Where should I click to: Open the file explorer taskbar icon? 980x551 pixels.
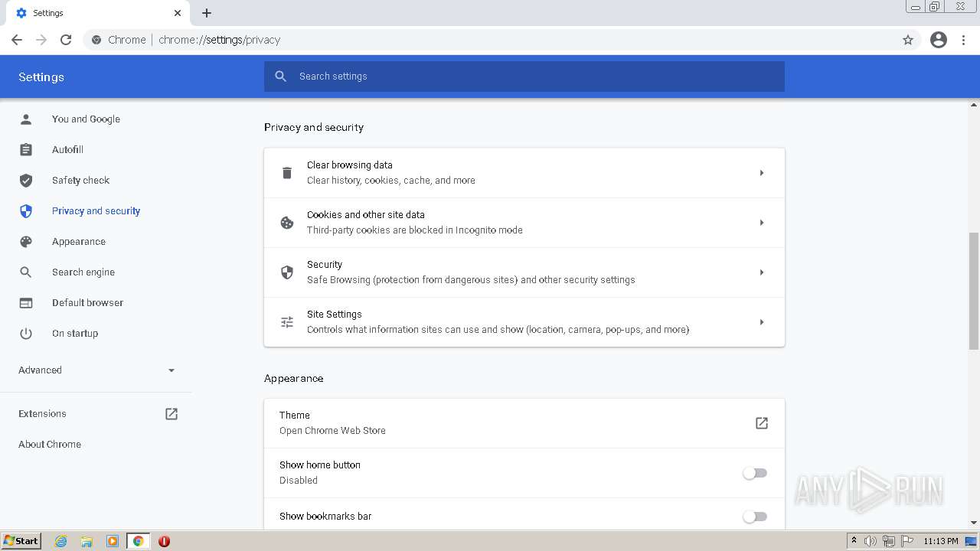pos(87,541)
